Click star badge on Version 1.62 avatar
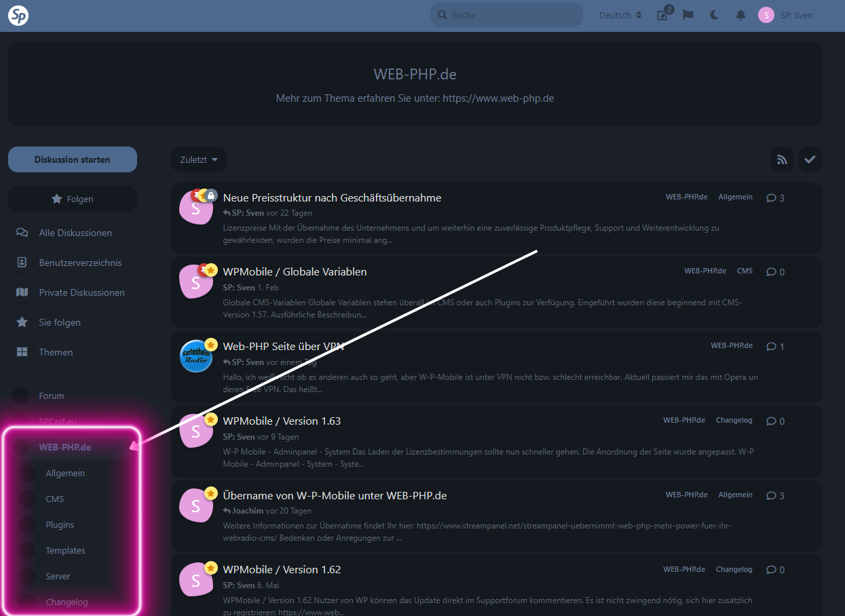 [x=211, y=569]
